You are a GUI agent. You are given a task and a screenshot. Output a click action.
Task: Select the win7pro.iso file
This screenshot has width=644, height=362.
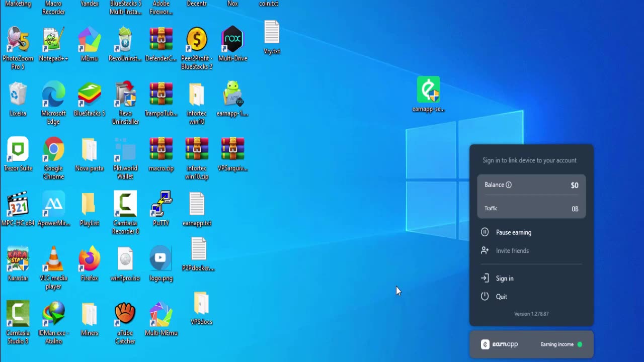click(125, 263)
